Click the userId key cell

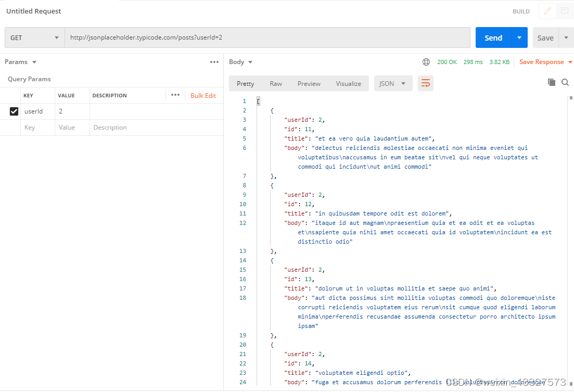click(x=37, y=111)
